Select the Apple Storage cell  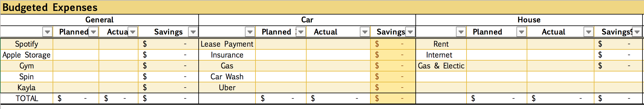click(27, 55)
